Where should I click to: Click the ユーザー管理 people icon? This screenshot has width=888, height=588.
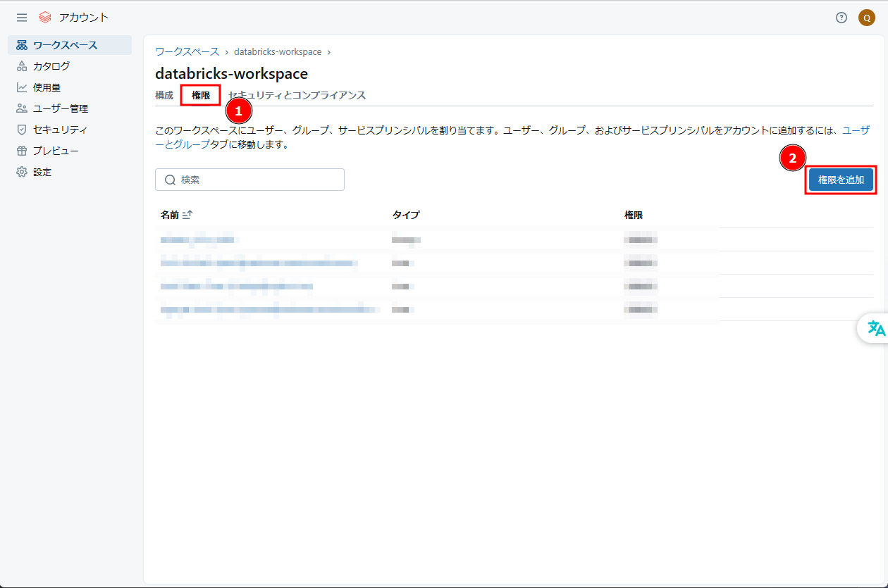(x=22, y=108)
